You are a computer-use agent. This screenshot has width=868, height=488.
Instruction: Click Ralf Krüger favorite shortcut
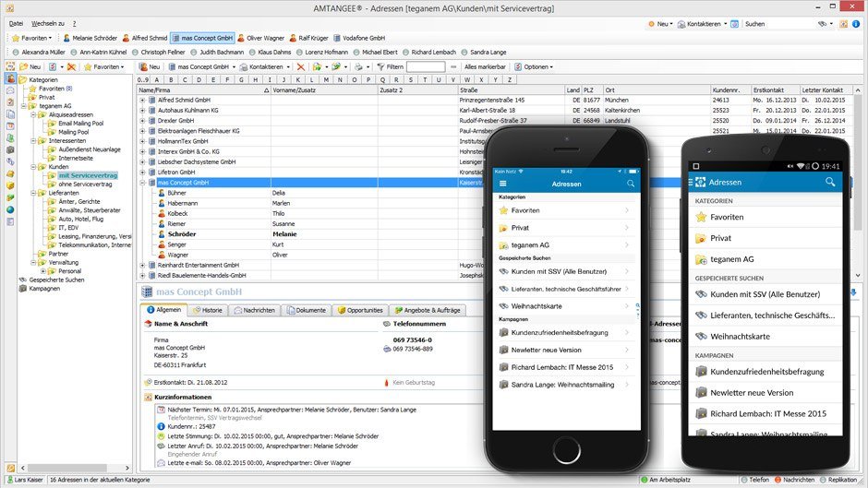pos(309,38)
